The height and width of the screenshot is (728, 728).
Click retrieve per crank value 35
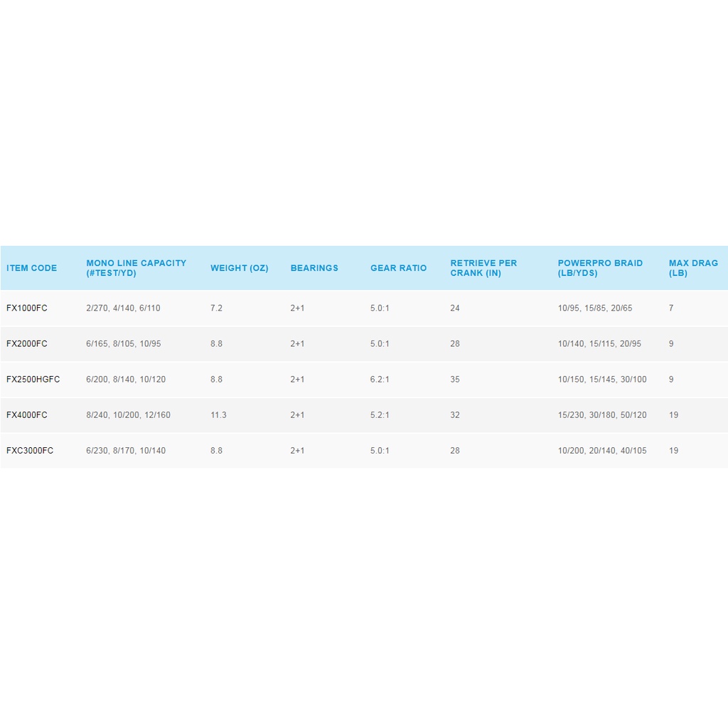click(455, 380)
